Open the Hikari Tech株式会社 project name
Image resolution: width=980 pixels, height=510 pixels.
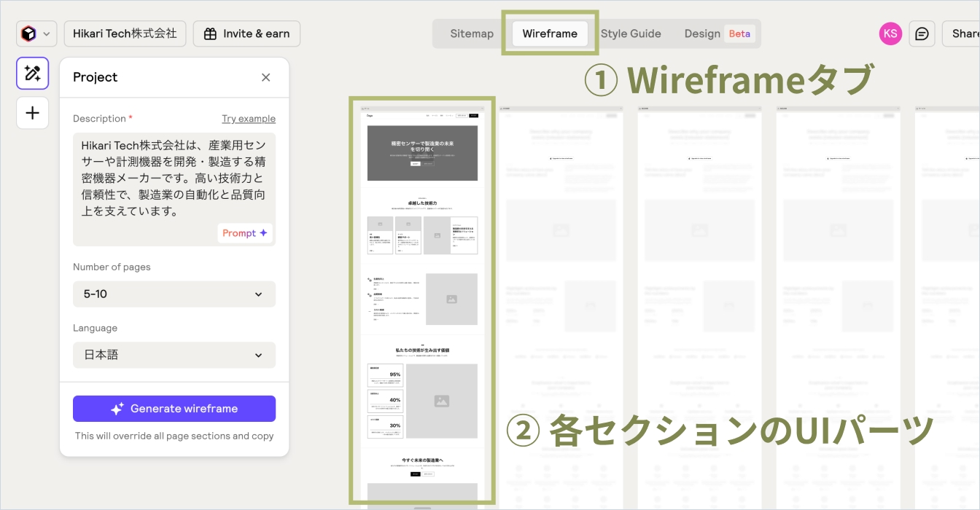coord(125,34)
